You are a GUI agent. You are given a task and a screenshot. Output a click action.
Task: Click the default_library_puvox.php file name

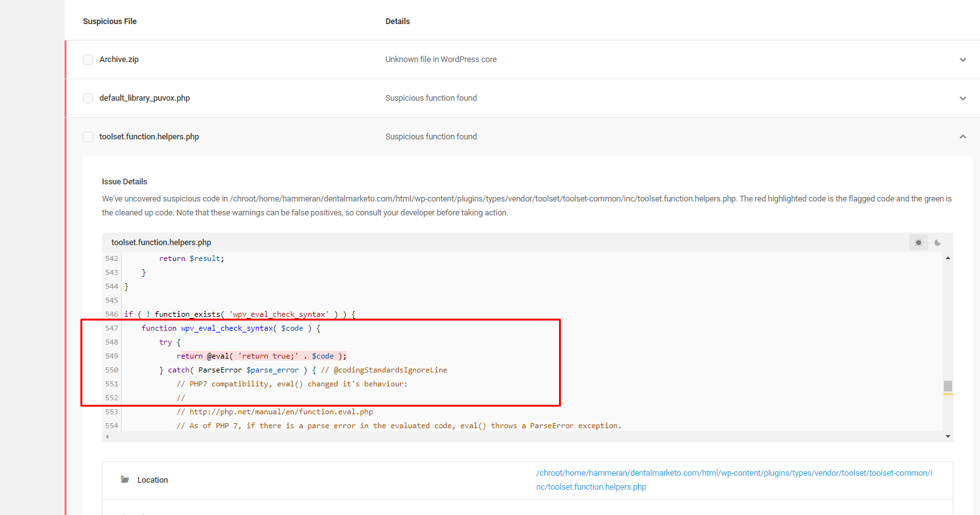pyautogui.click(x=144, y=98)
